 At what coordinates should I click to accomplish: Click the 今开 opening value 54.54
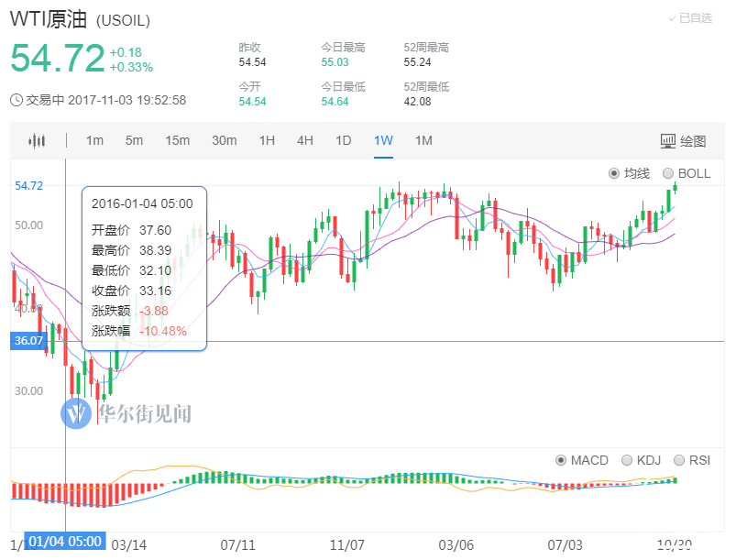click(x=253, y=102)
